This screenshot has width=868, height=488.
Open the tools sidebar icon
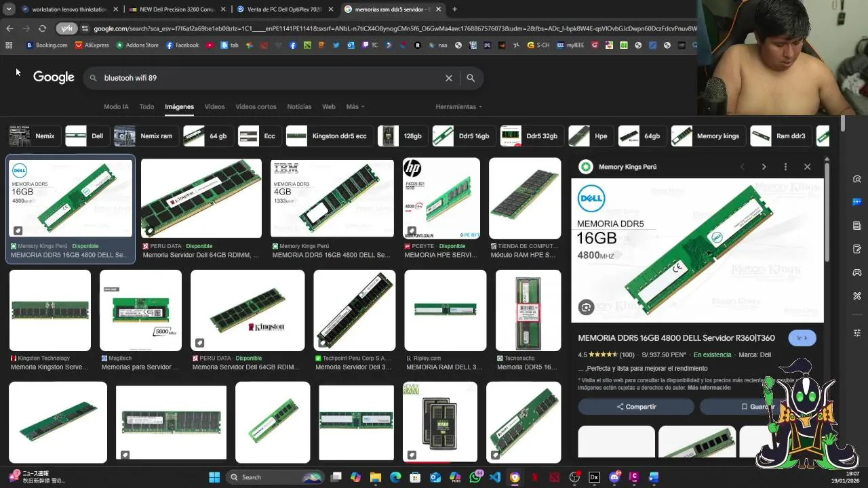point(857,296)
